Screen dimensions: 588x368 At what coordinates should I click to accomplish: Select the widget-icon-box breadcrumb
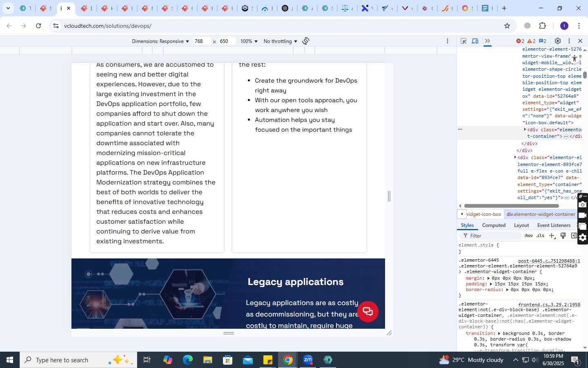[x=484, y=214]
